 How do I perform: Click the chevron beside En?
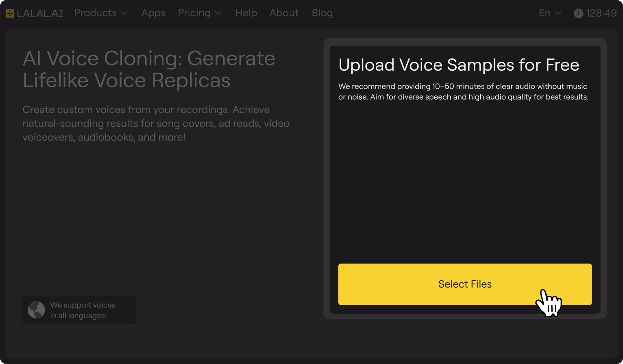(558, 13)
